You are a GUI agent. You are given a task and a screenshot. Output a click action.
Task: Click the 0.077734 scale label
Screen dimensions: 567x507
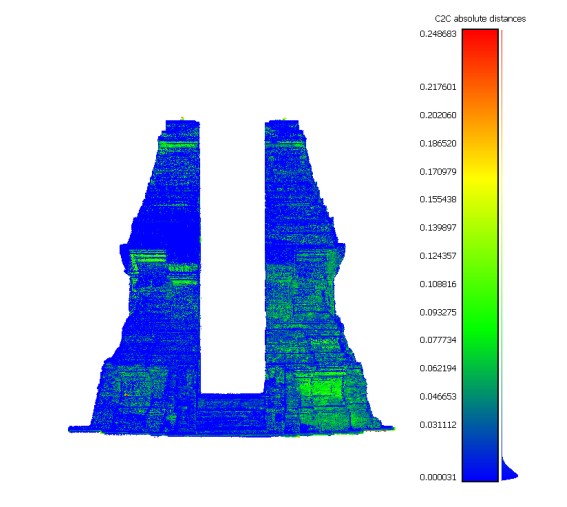(x=438, y=340)
